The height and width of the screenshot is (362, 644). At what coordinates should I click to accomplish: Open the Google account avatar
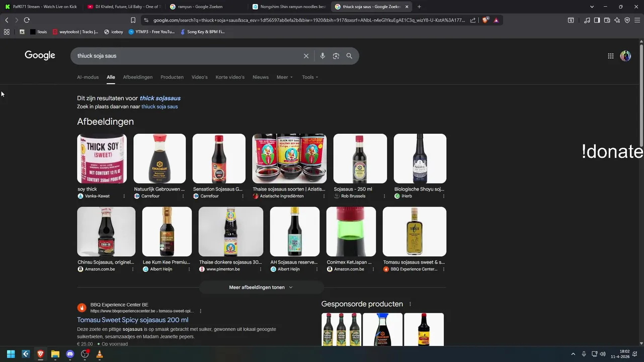625,56
